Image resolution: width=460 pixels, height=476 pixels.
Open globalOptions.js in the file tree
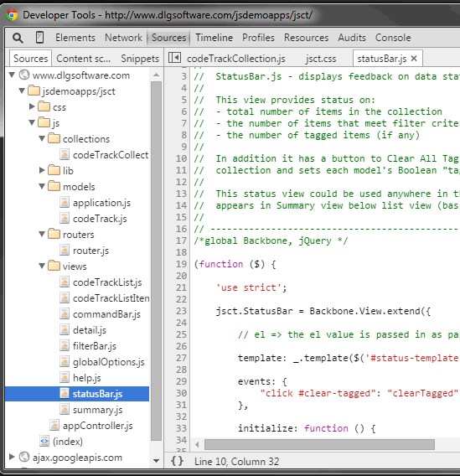109,362
